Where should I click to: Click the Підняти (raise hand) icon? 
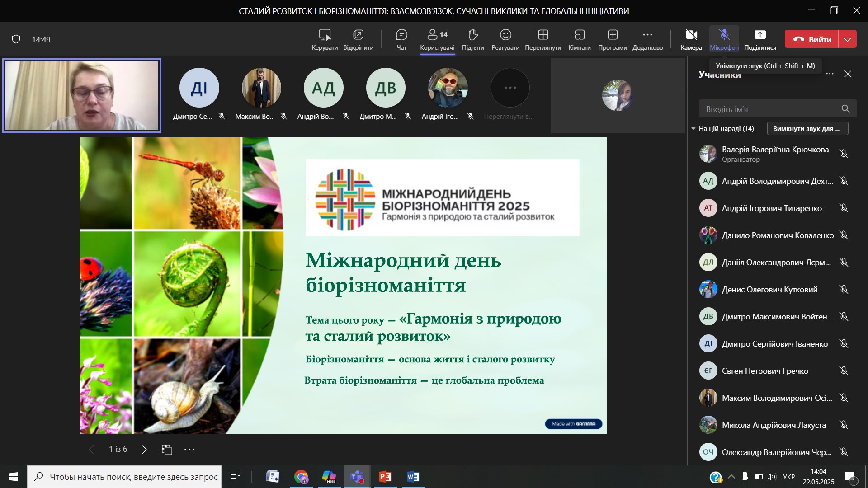click(x=473, y=39)
